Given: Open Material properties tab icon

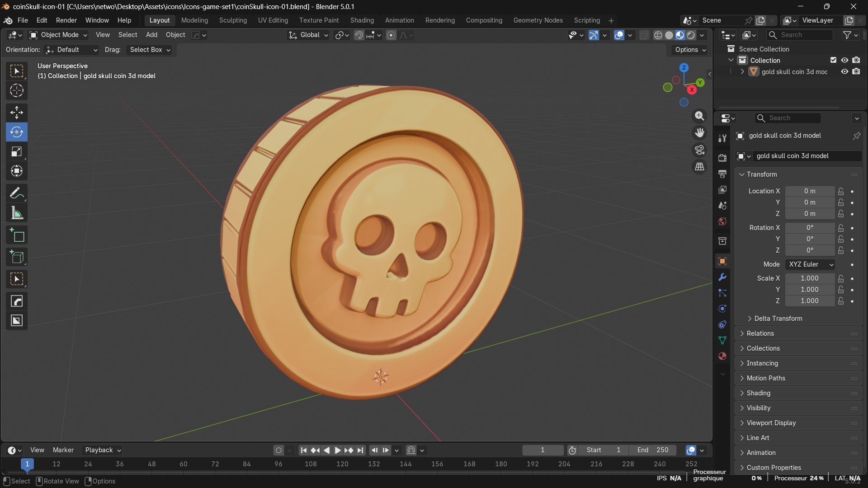Looking at the screenshot, I should (722, 356).
